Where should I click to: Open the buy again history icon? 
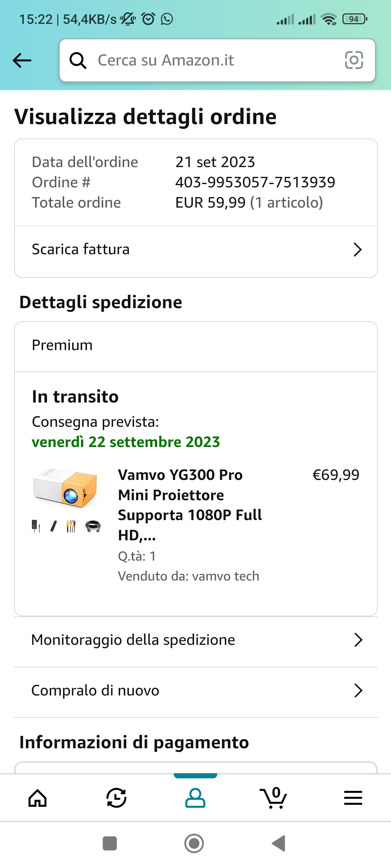click(116, 798)
